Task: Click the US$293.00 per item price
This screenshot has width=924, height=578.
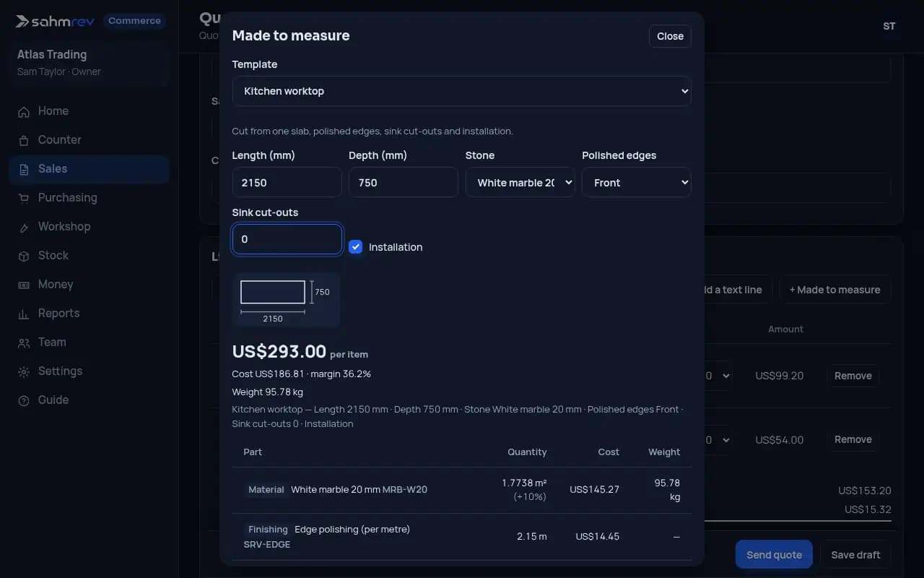Action: pyautogui.click(x=300, y=352)
